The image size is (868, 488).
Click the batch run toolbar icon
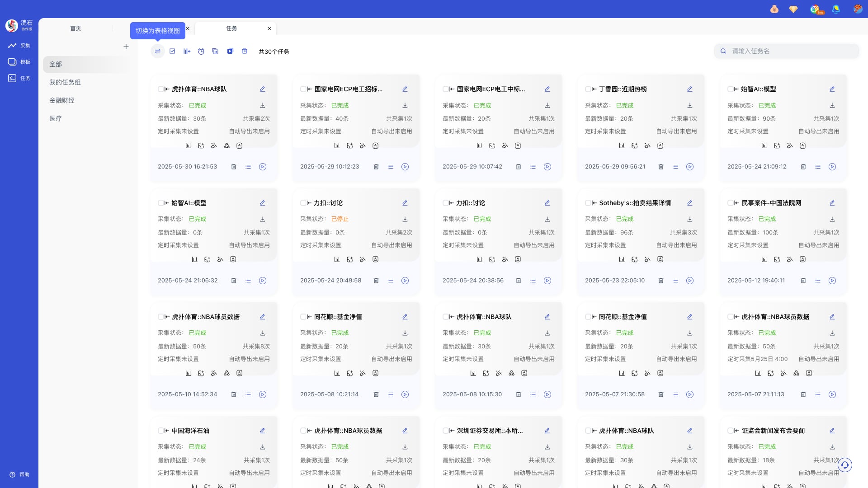click(230, 52)
